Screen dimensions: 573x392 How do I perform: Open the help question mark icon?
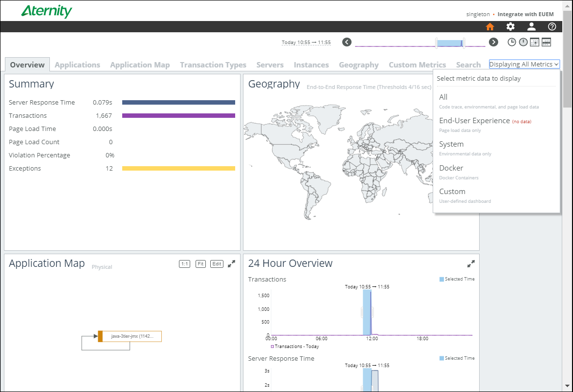552,27
